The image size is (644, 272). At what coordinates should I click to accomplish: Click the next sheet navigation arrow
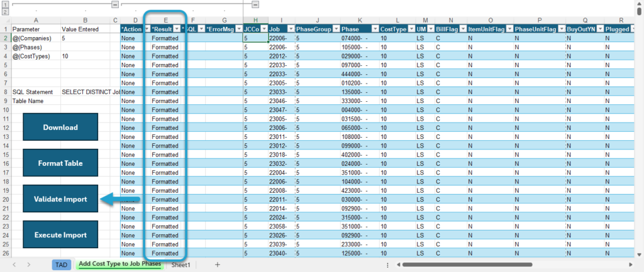(29, 264)
